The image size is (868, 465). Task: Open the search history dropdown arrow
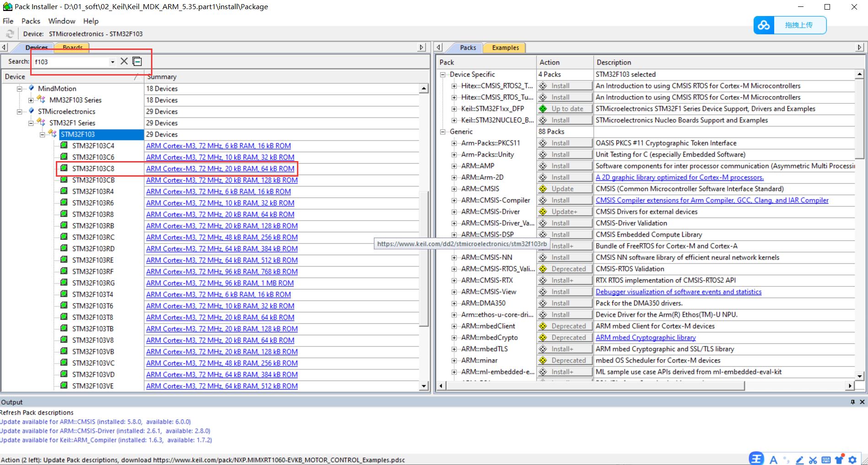pos(113,62)
